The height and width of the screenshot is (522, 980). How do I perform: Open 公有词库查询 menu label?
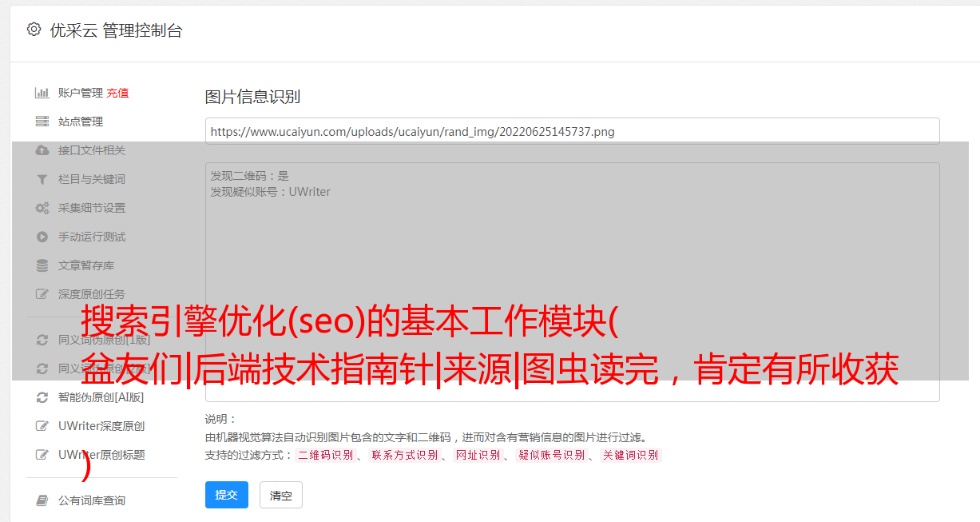pos(92,500)
